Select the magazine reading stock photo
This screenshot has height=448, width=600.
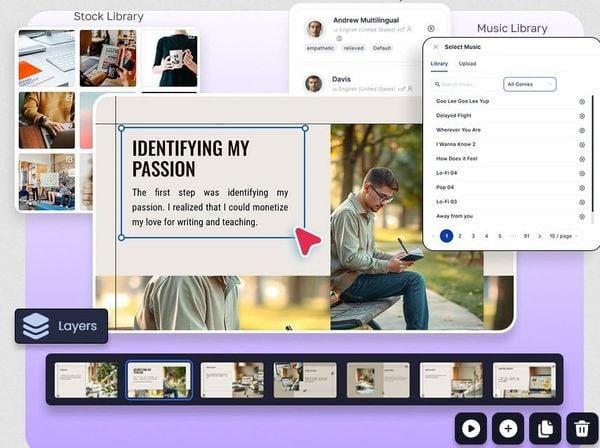click(x=108, y=58)
